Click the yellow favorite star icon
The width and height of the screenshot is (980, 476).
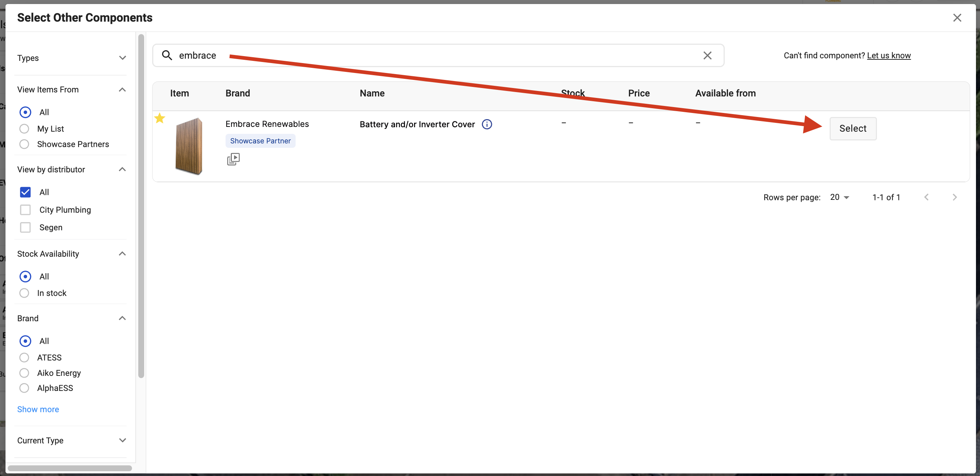tap(160, 118)
